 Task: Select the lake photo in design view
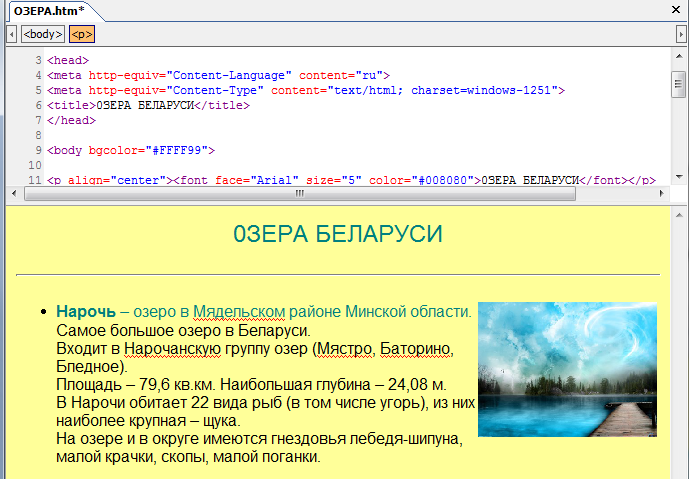(x=567, y=369)
